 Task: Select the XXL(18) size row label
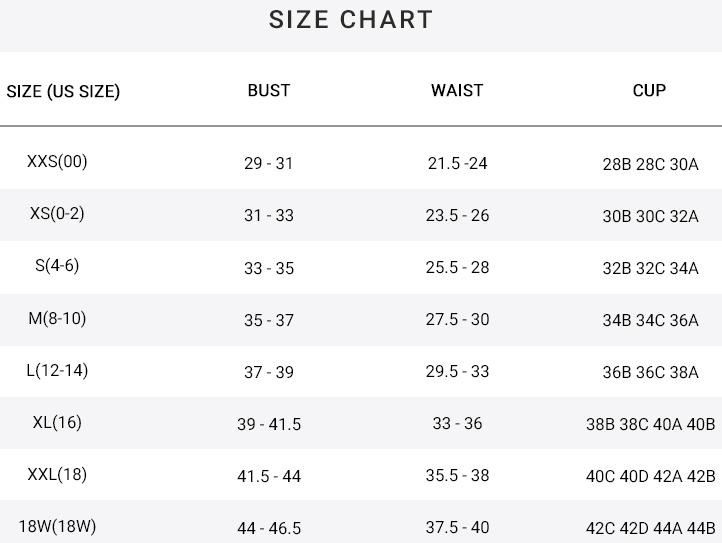point(57,474)
